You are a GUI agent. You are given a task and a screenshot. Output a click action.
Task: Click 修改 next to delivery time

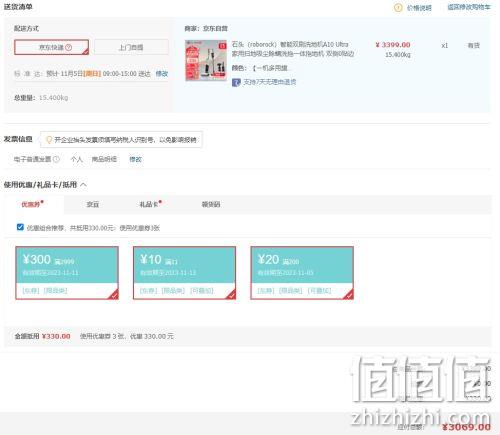click(162, 74)
